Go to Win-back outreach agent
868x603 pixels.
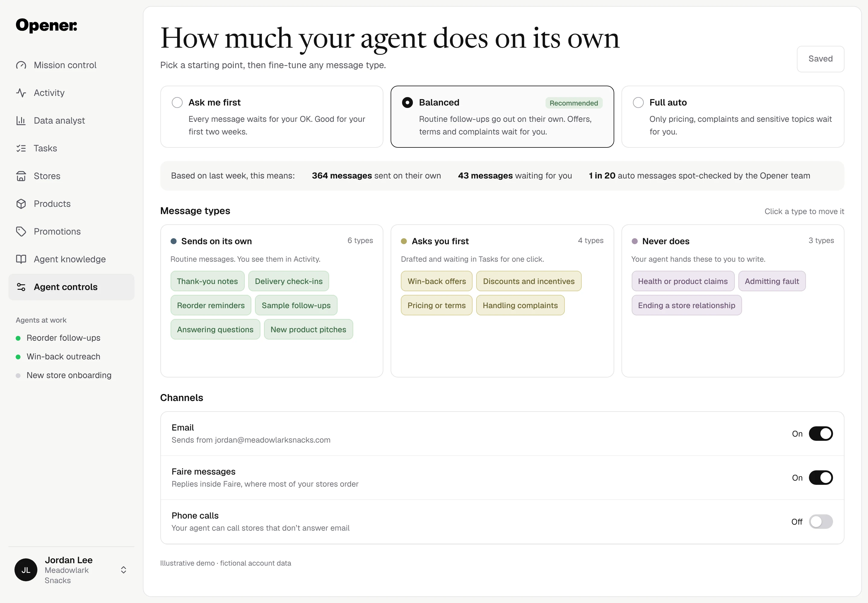point(63,357)
